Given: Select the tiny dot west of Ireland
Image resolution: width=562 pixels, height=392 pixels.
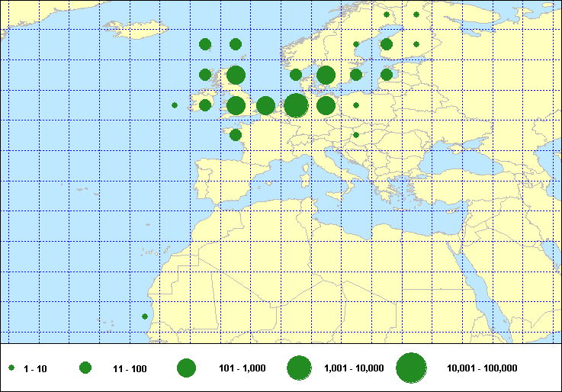Looking at the screenshot, I should click(x=175, y=105).
